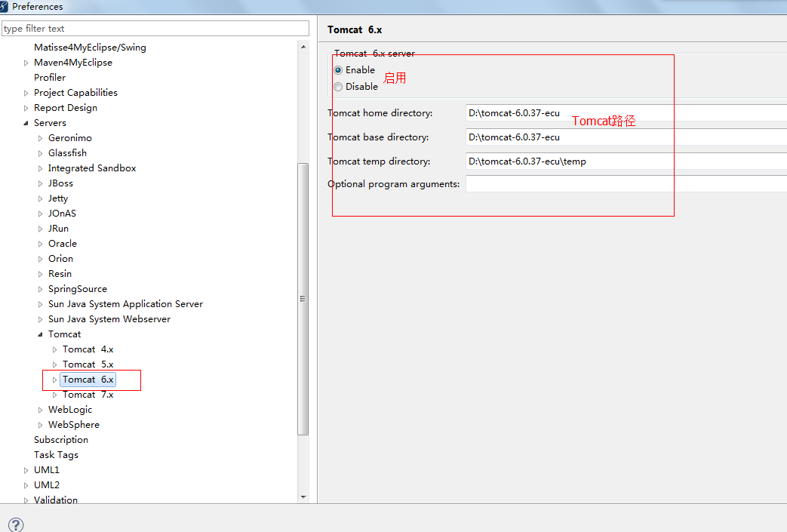Select the Integrated Sandbox item
The height and width of the screenshot is (532, 787).
click(x=92, y=168)
